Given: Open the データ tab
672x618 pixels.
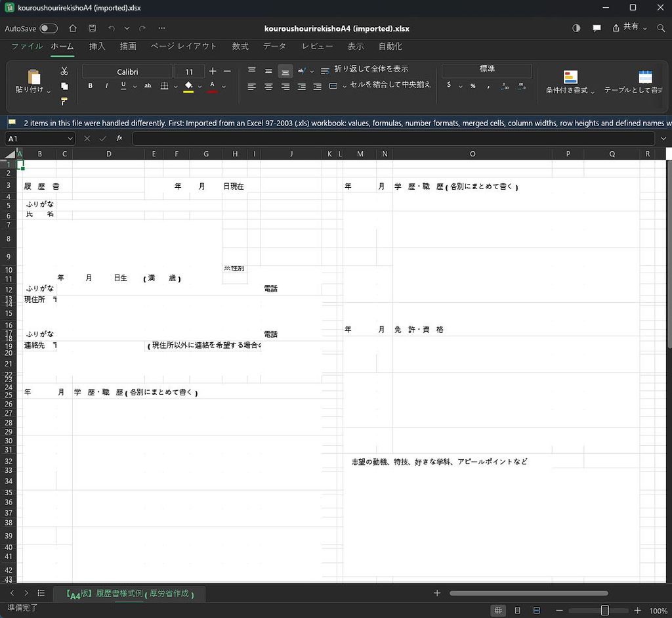Looking at the screenshot, I should click(274, 47).
